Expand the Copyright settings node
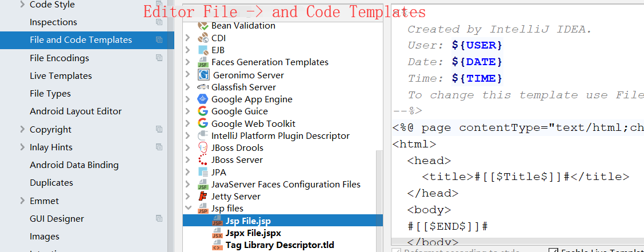The height and width of the screenshot is (252, 644). point(22,129)
